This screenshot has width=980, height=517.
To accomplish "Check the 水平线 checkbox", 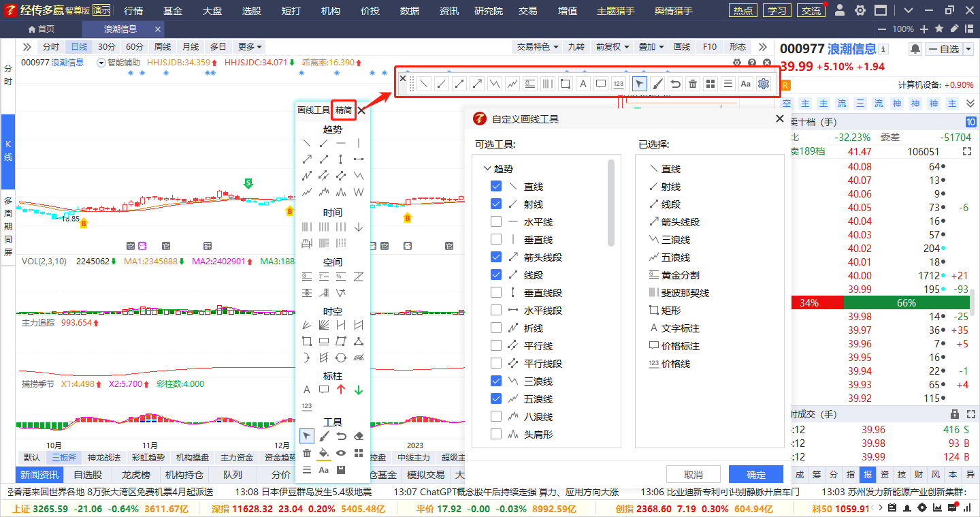I will pos(496,221).
